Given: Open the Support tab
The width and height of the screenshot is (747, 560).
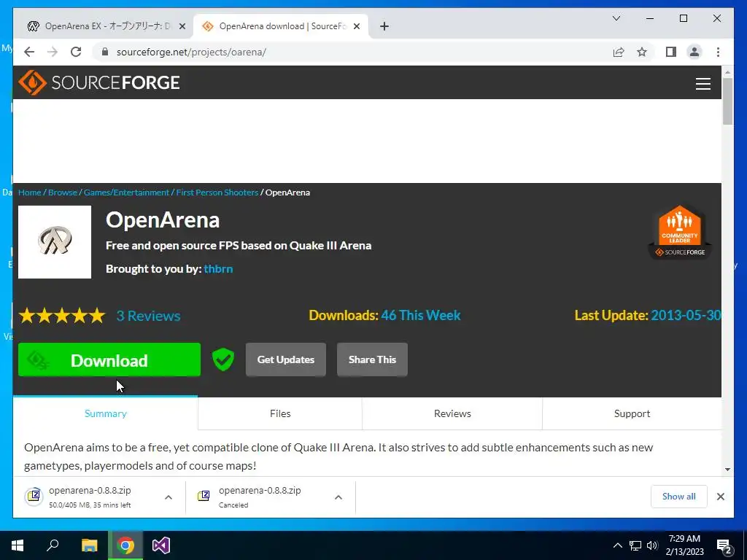Looking at the screenshot, I should [x=632, y=413].
